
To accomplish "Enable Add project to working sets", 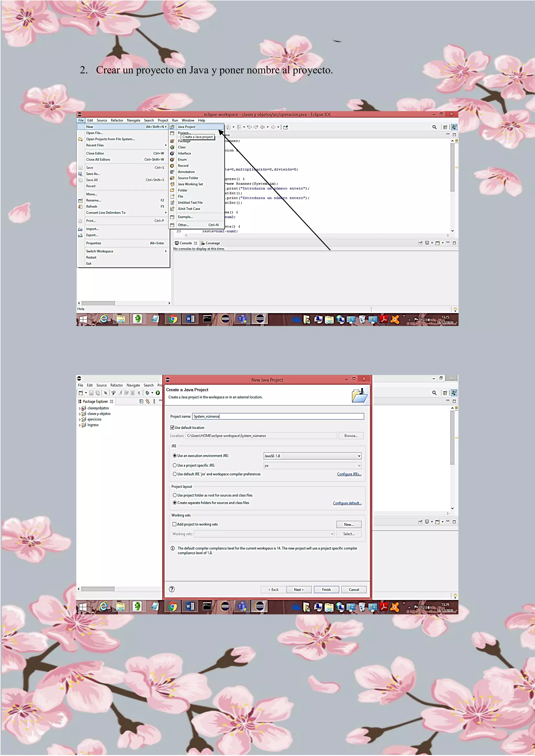I will pyautogui.click(x=175, y=524).
